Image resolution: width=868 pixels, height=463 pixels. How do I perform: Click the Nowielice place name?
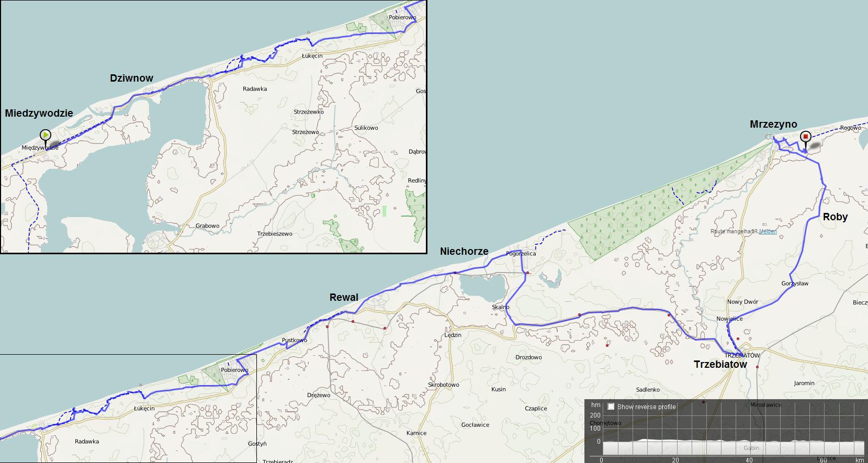click(729, 319)
